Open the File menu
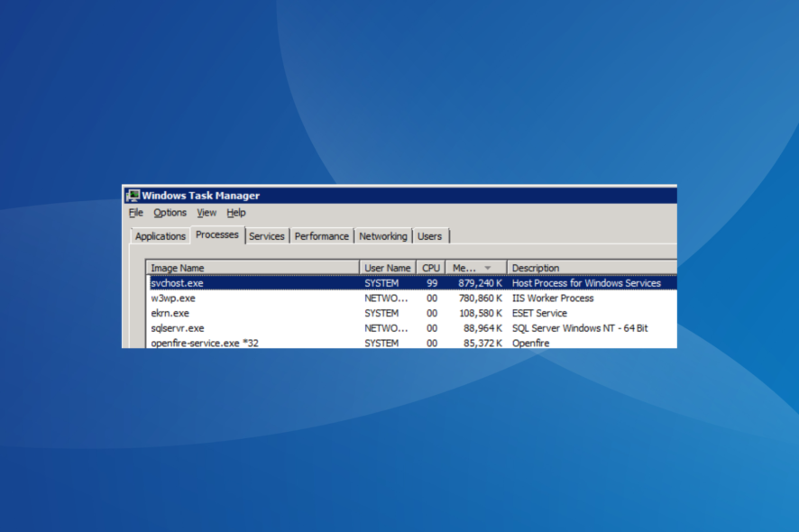Screen dimensions: 799x532 click(x=135, y=213)
